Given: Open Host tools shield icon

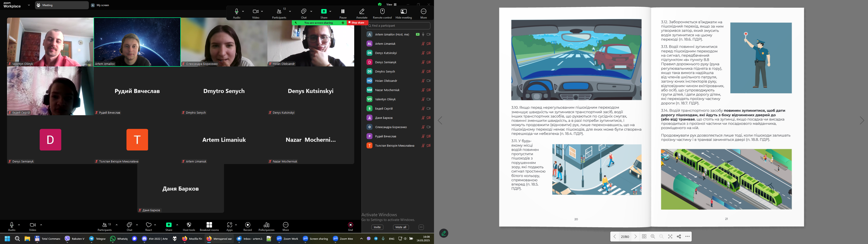Looking at the screenshot, I should click(x=189, y=226).
